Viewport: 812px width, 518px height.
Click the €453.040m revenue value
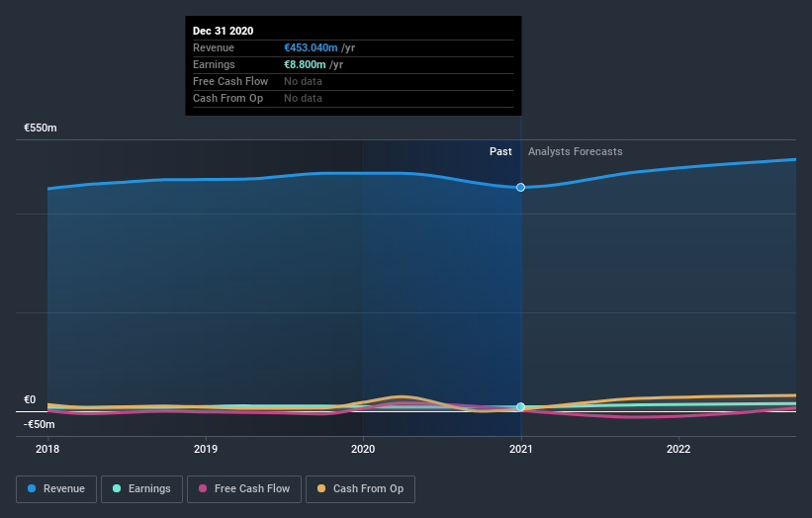pos(311,47)
